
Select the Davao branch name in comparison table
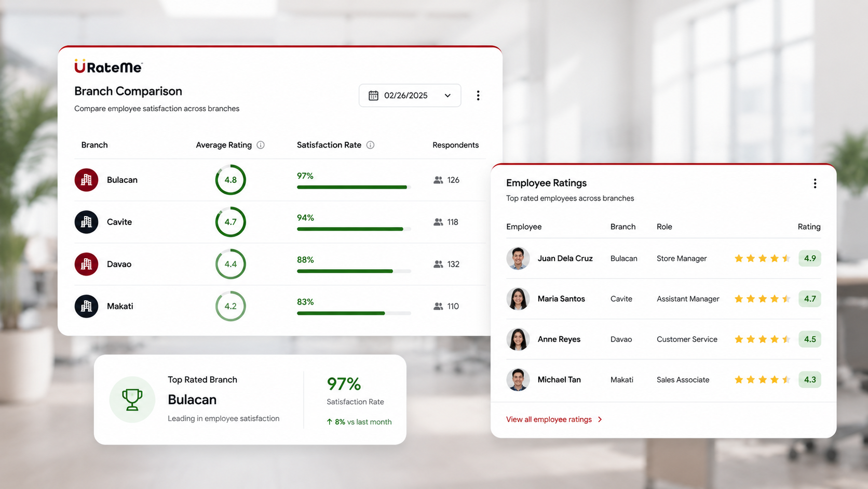point(119,264)
